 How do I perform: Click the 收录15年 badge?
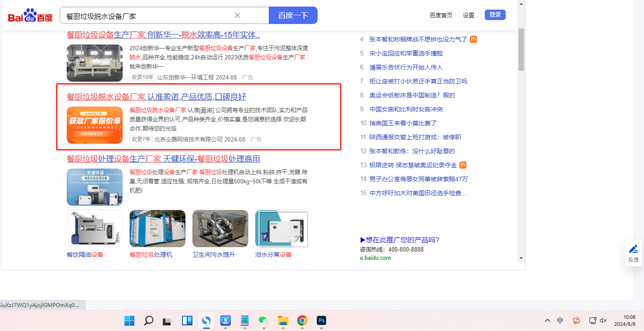143,77
